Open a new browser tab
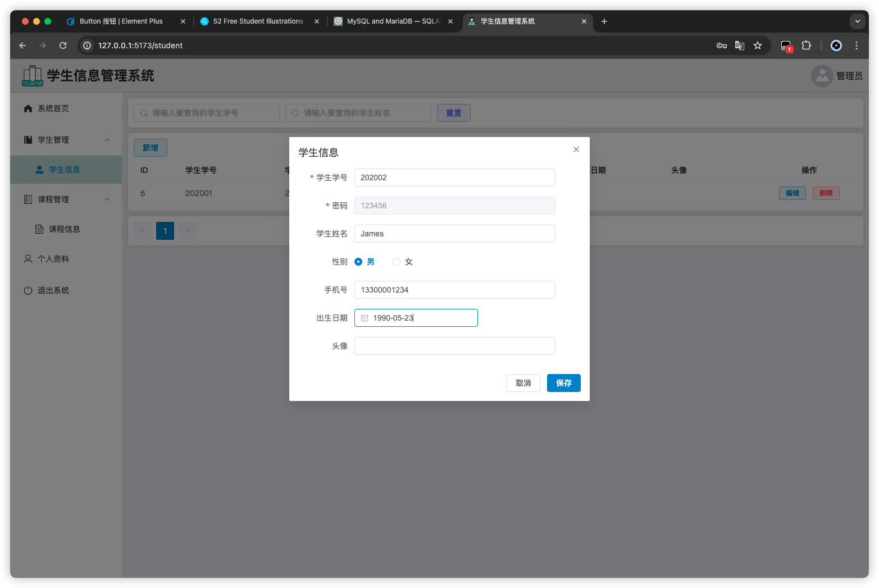 coord(604,21)
